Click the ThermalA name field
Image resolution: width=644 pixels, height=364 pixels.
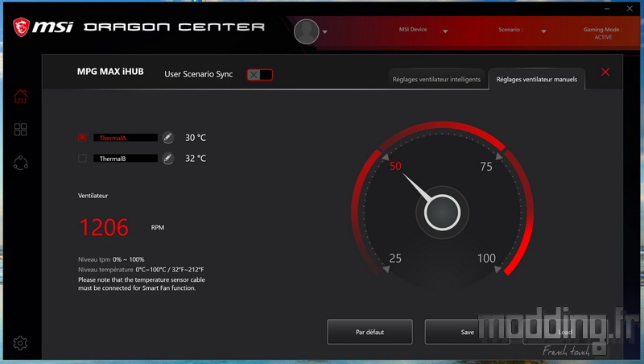(126, 138)
